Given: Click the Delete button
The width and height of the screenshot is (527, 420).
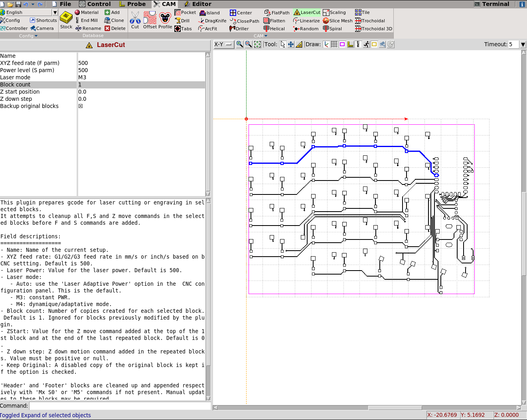Looking at the screenshot, I should click(x=115, y=28).
